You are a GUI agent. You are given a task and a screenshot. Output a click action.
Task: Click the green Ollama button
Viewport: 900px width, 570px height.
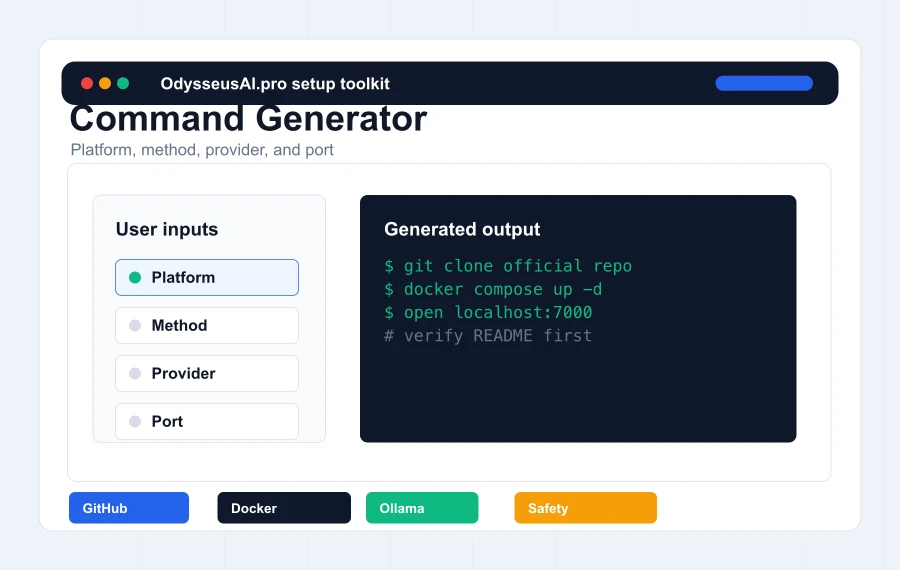click(422, 507)
